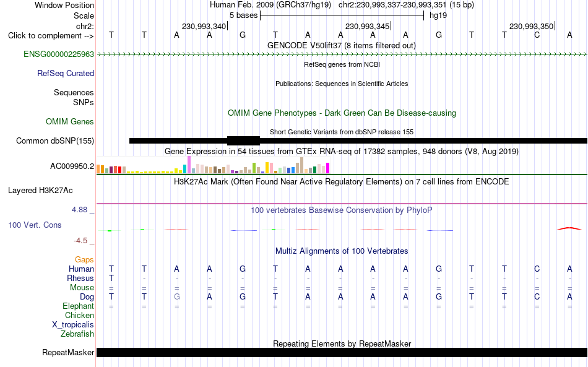The width and height of the screenshot is (588, 367).
Task: Click the 'chr2:' base position label
Action: coord(85,26)
